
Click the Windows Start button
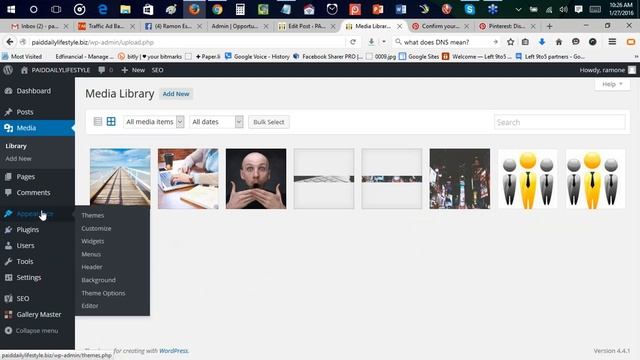click(11, 9)
